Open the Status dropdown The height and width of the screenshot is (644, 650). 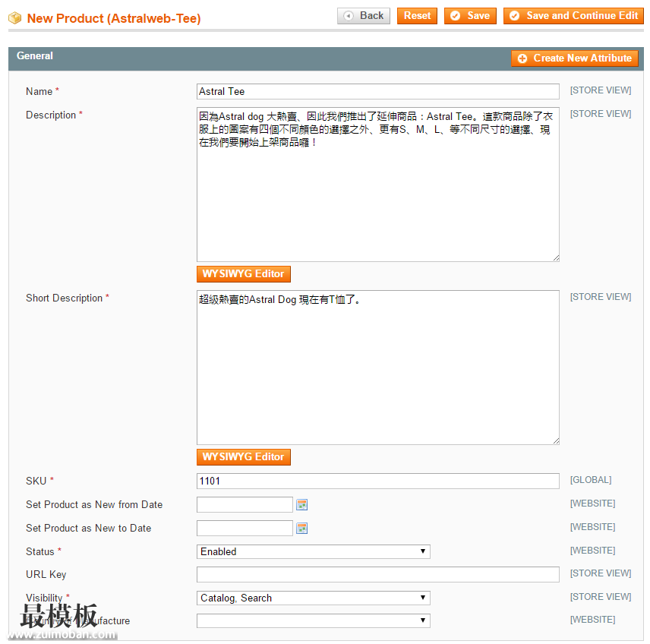click(x=314, y=551)
